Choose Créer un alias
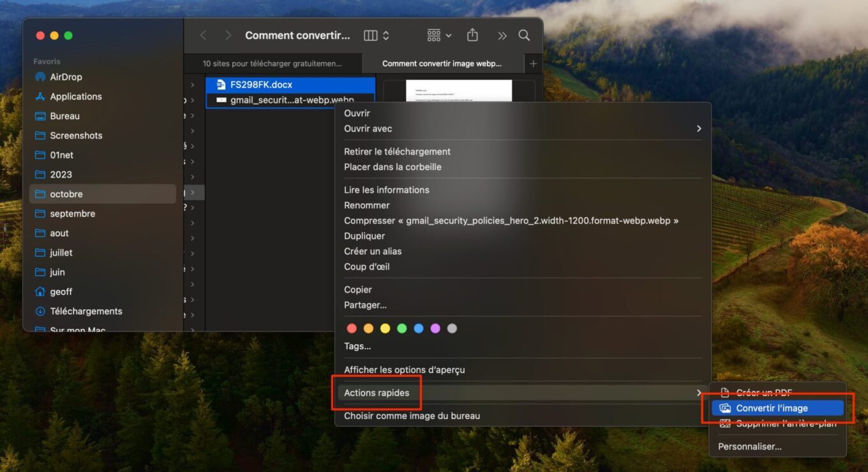The height and width of the screenshot is (472, 868). (373, 251)
